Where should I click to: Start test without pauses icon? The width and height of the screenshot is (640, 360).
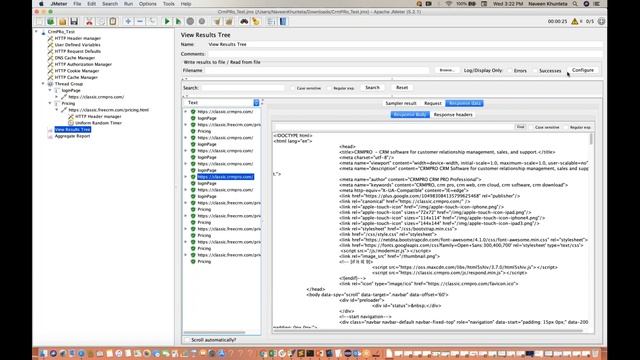[x=178, y=21]
